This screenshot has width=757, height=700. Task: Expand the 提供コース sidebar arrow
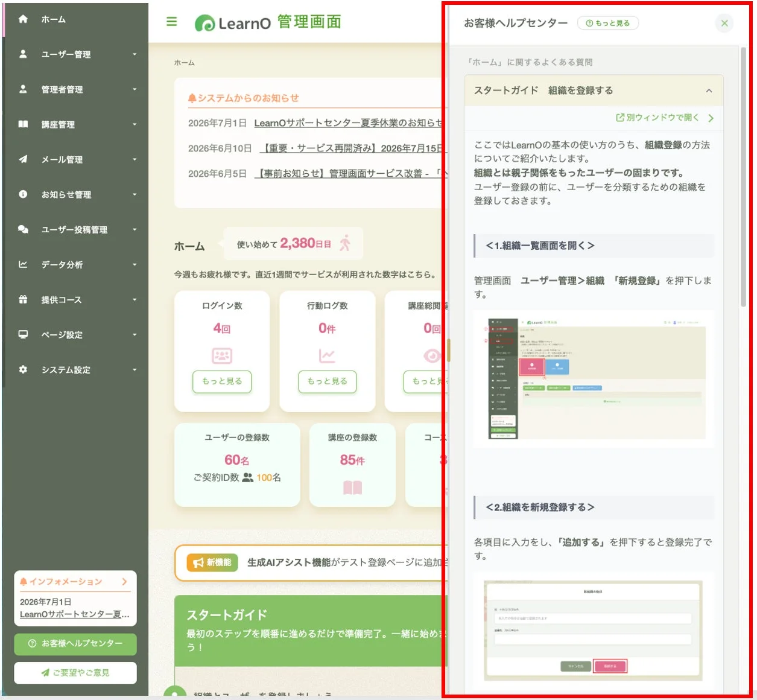135,299
